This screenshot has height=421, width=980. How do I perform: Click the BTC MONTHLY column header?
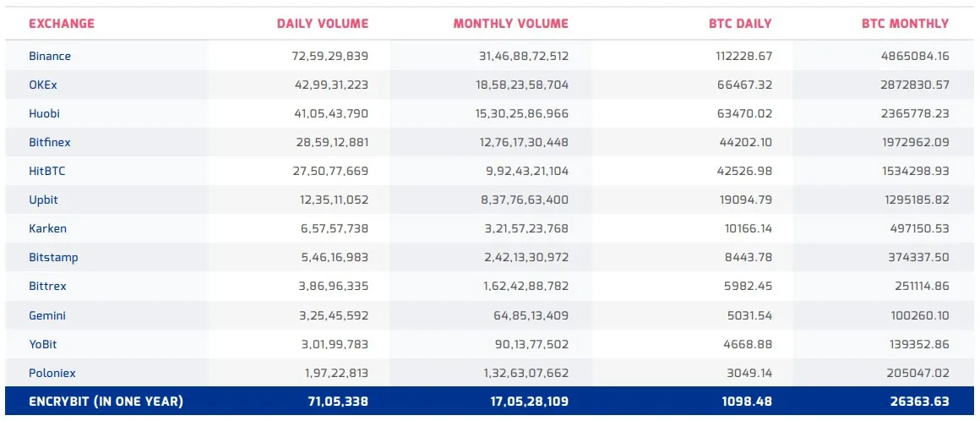click(905, 24)
